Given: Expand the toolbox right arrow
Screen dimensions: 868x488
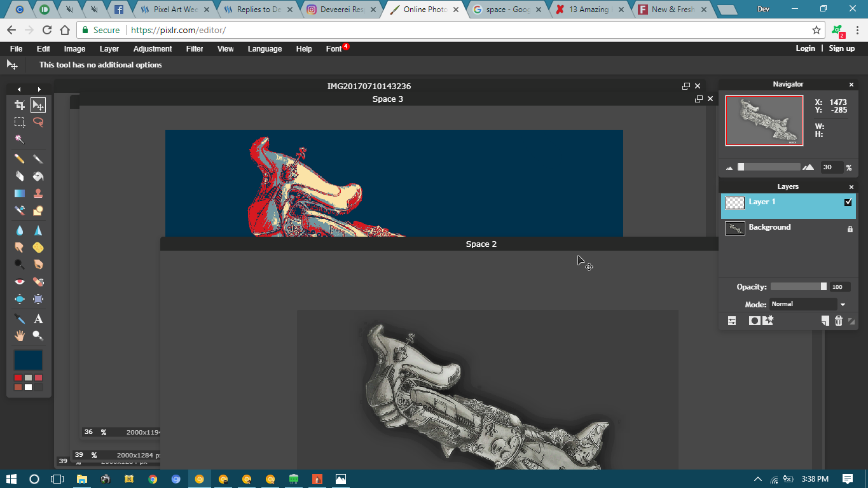Looking at the screenshot, I should coord(39,90).
